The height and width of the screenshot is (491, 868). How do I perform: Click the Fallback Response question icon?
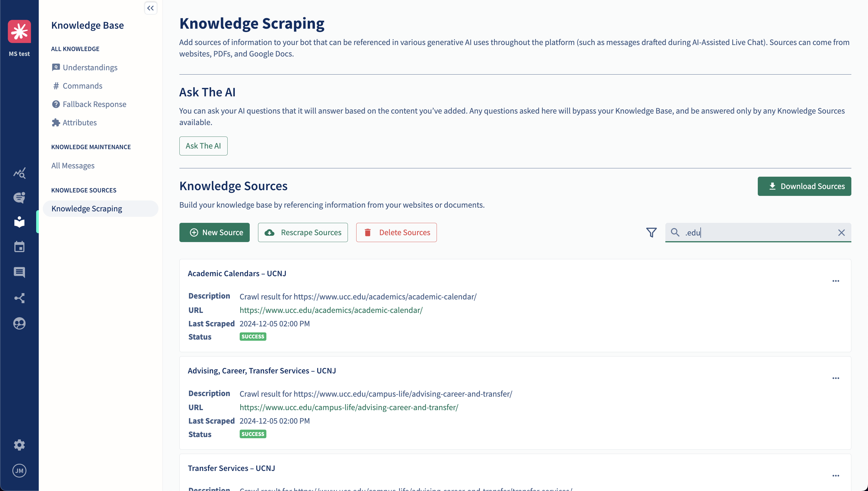(56, 104)
